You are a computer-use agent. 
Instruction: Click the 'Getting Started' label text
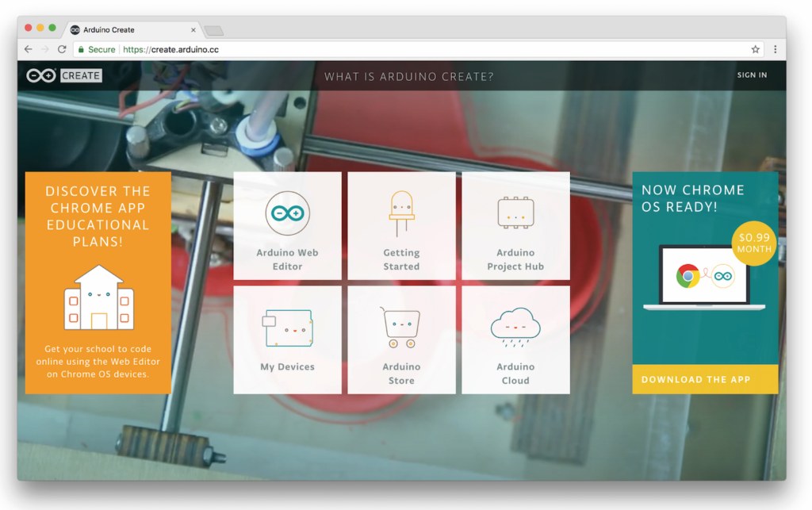[x=401, y=259]
